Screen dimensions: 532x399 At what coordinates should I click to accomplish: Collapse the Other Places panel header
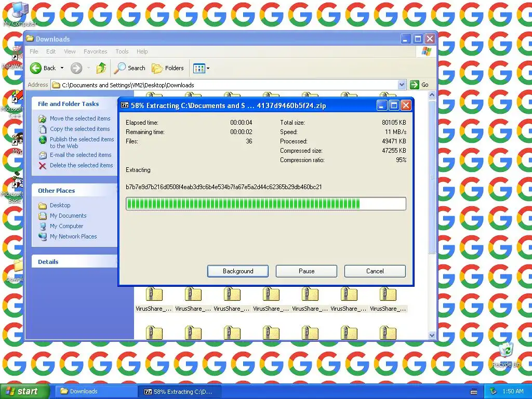click(x=75, y=191)
